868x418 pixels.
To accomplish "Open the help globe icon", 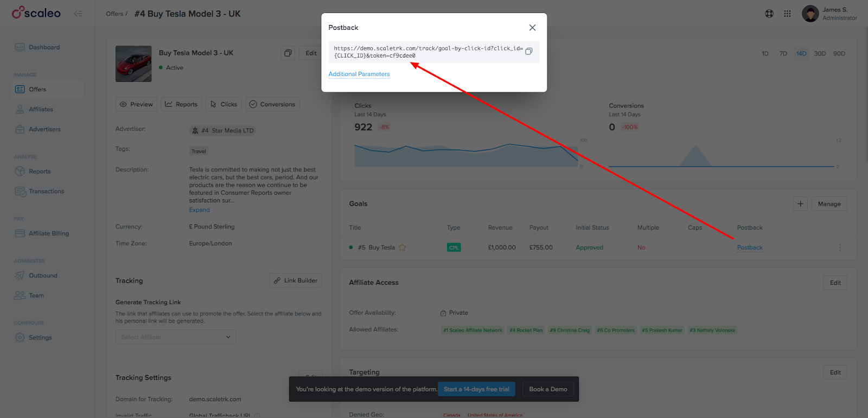I will pyautogui.click(x=769, y=14).
